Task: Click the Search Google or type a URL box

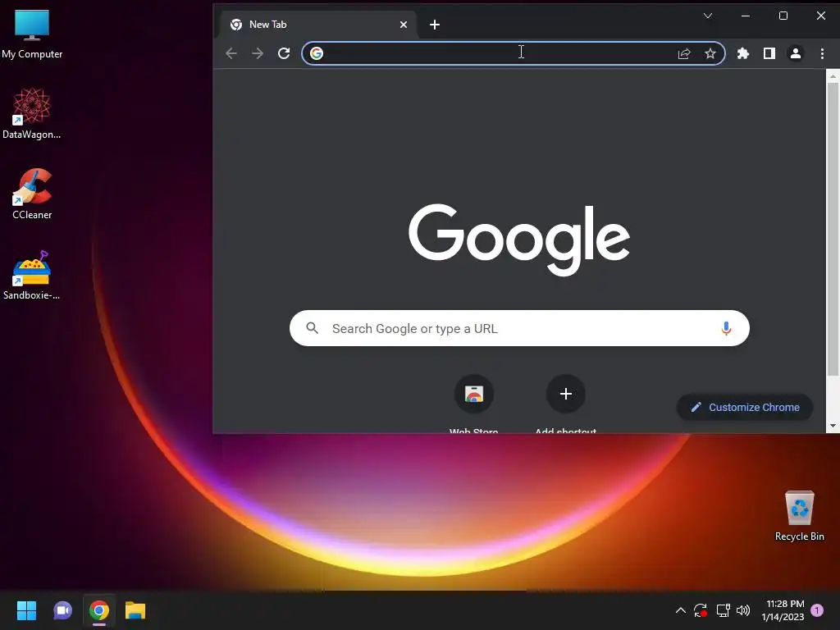Action: (519, 328)
